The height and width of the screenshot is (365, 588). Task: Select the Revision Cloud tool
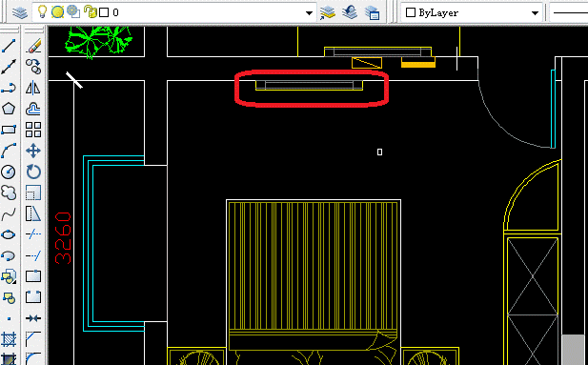click(x=9, y=193)
